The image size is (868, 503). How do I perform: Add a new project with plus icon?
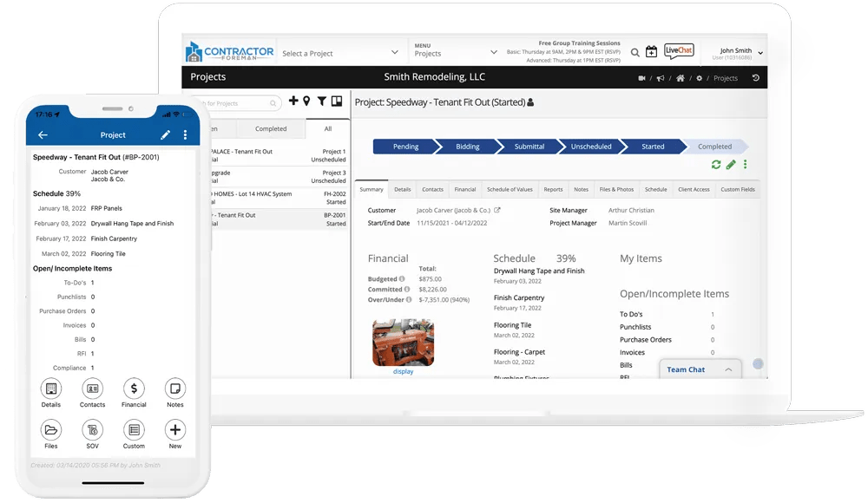click(x=293, y=101)
